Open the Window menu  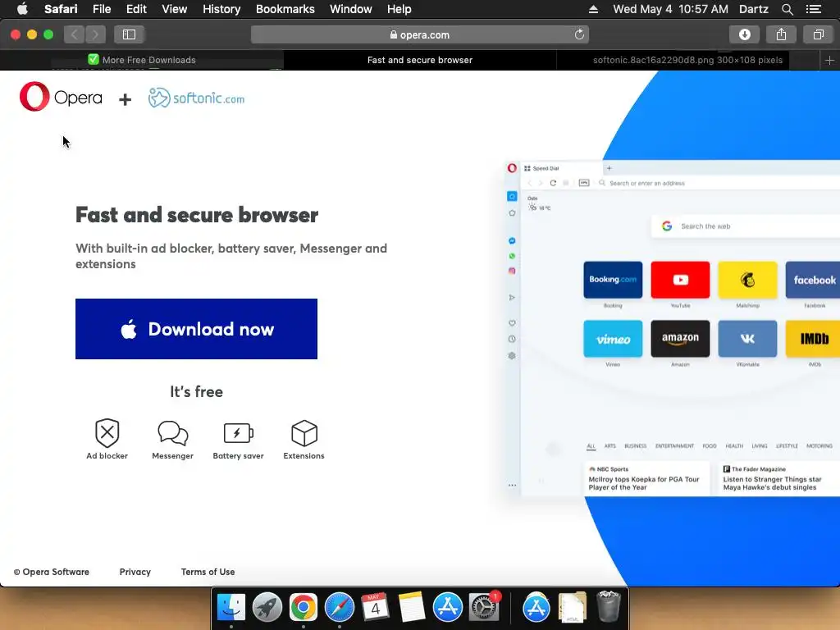tap(351, 9)
